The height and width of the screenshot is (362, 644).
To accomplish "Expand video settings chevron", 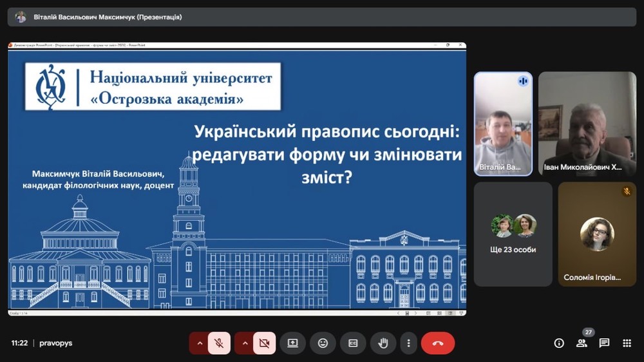I will click(244, 343).
